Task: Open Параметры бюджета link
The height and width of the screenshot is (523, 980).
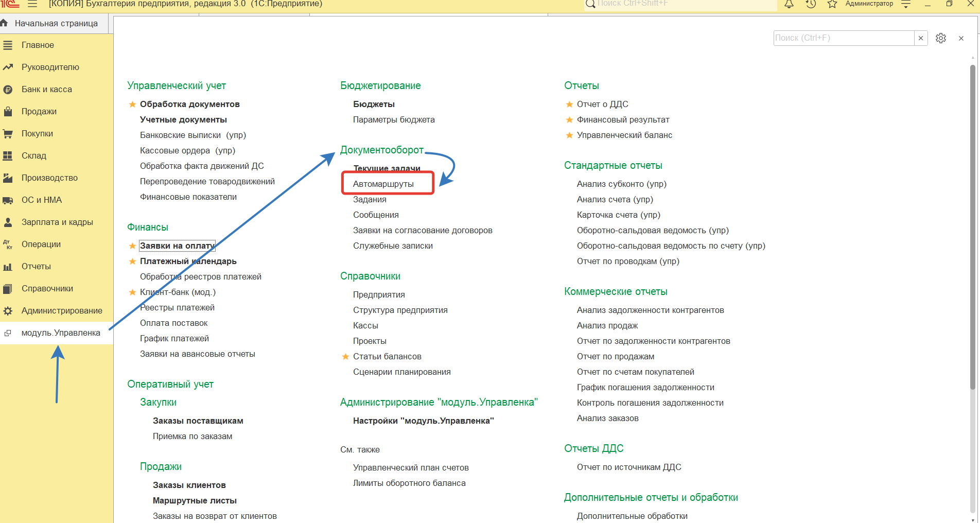Action: point(394,120)
